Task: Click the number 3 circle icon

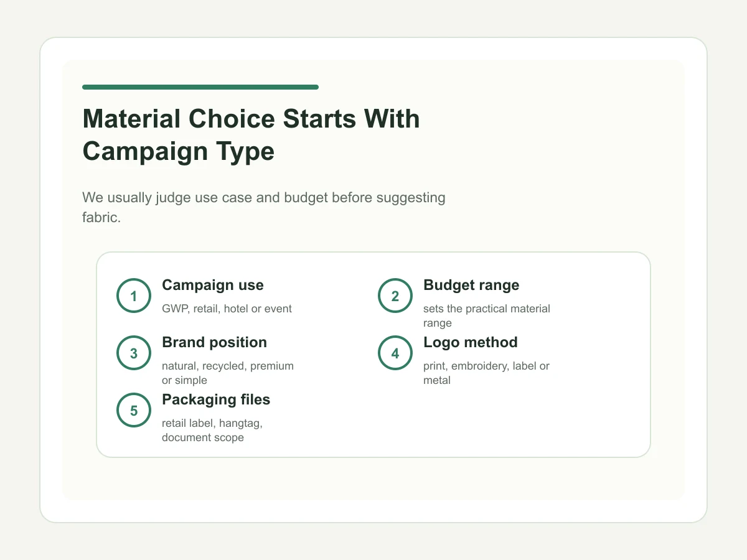Action: (x=134, y=354)
